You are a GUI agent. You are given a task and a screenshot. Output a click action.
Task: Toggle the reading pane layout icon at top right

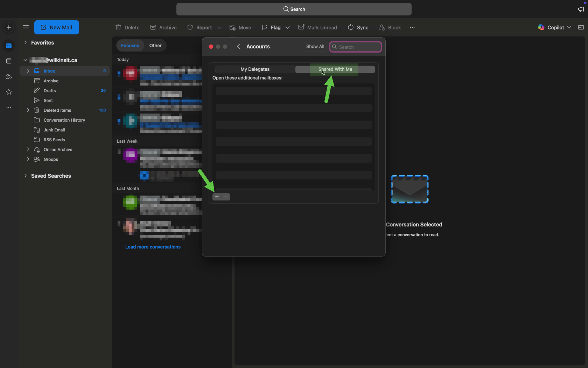[581, 27]
